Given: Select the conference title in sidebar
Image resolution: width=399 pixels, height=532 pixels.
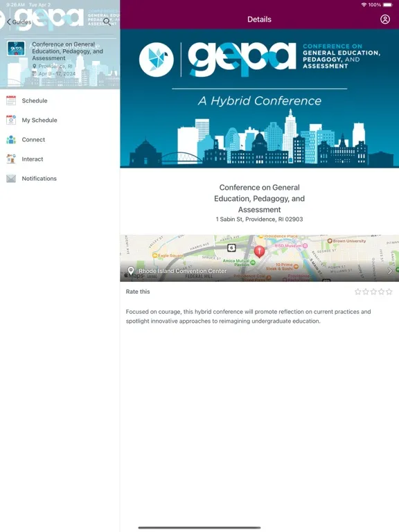Looking at the screenshot, I should 67,51.
